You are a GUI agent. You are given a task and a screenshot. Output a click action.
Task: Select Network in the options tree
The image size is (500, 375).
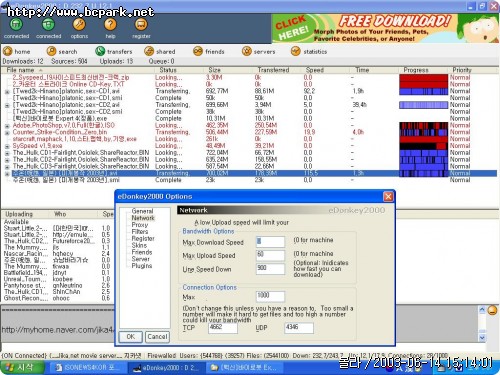point(143,218)
